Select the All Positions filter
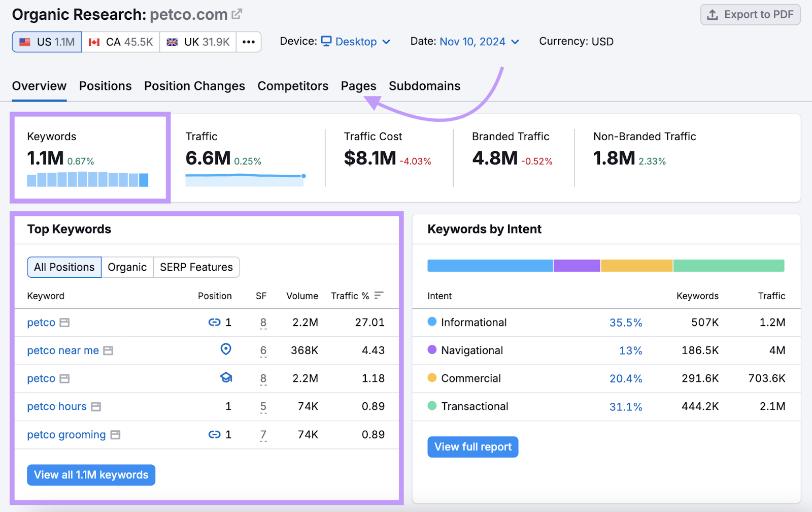Screen dimensions: 812x512 tap(64, 267)
